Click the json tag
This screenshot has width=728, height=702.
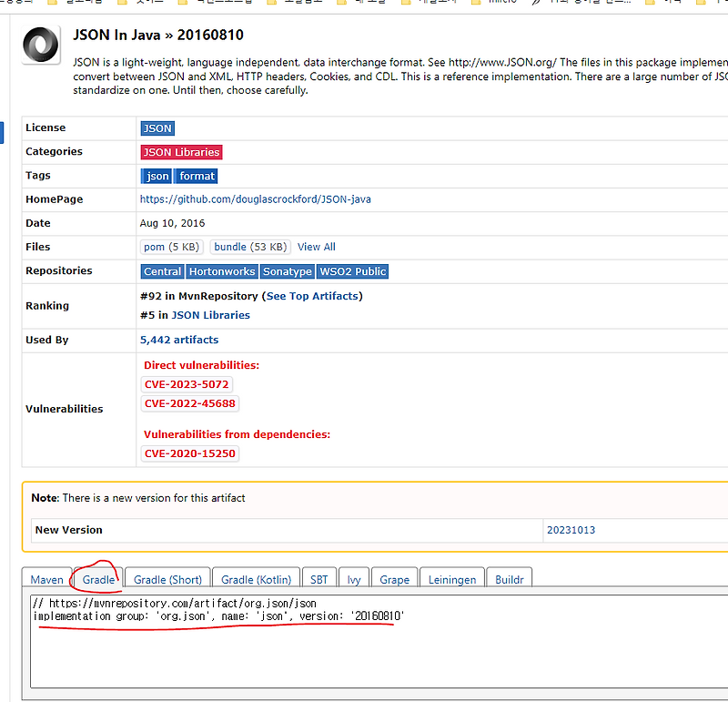(x=157, y=176)
